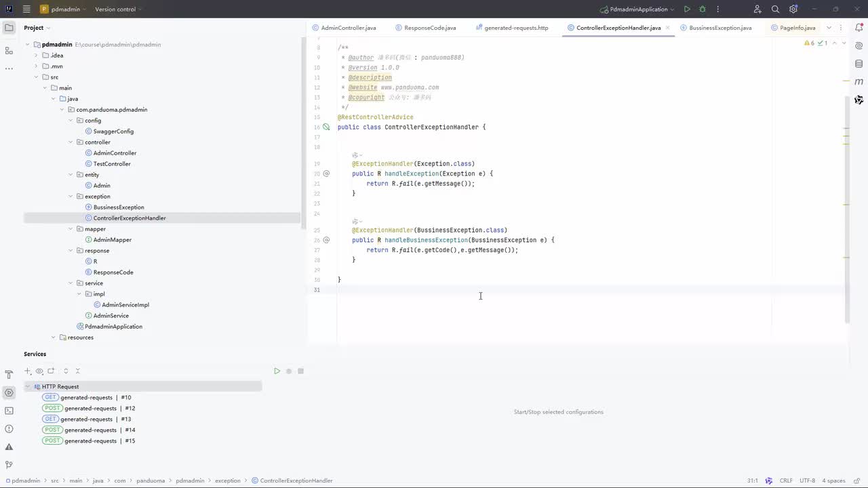Click the 31:1 caret position
Screen dimensions: 868x488
[753, 481]
